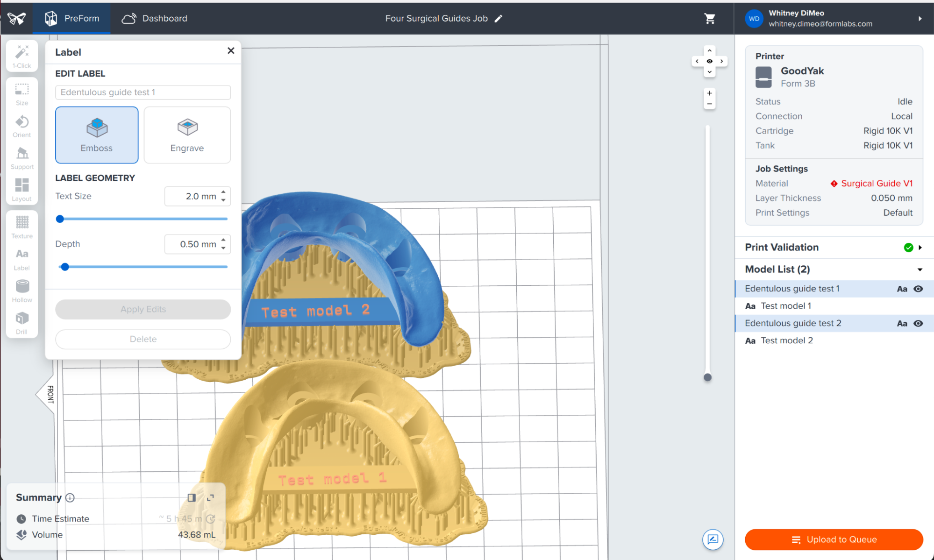Open the Texture tool
This screenshot has height=560, width=934.
pos(21,227)
